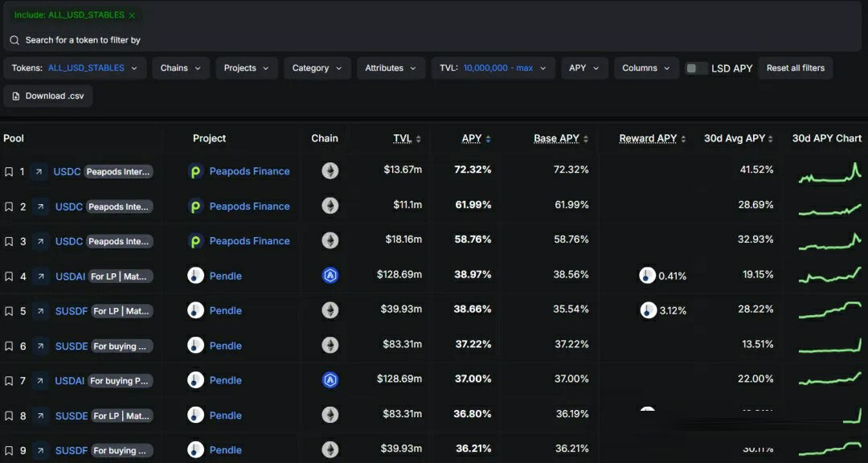
Task: Bookmark the first USDC Peapods pool
Action: (x=9, y=172)
